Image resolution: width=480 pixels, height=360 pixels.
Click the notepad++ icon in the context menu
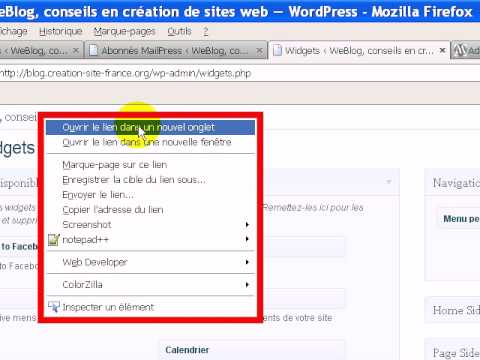click(54, 239)
